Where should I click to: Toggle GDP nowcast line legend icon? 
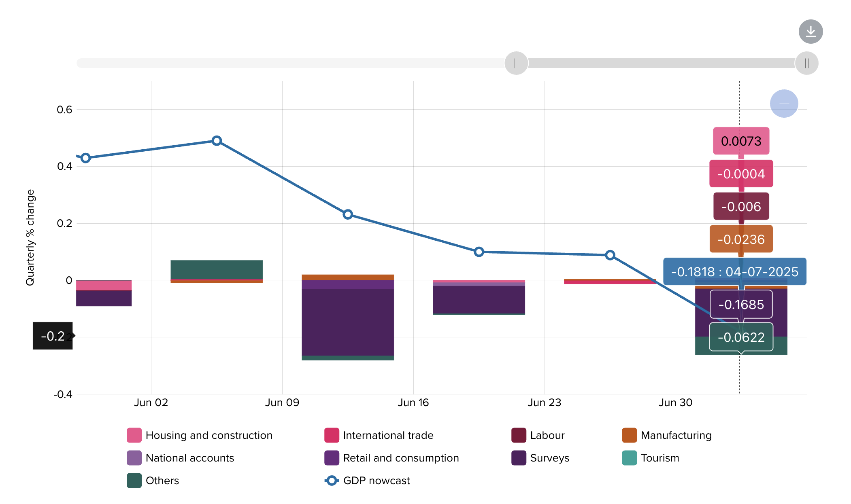332,481
